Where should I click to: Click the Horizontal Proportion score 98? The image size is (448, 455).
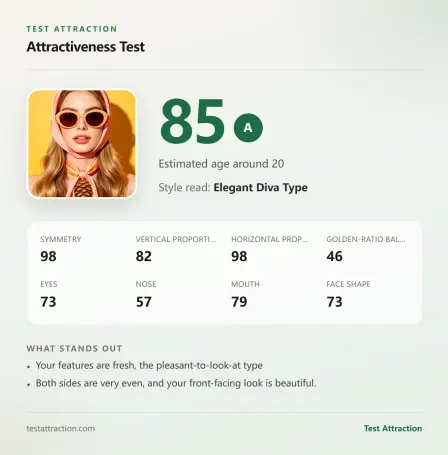pyautogui.click(x=239, y=256)
